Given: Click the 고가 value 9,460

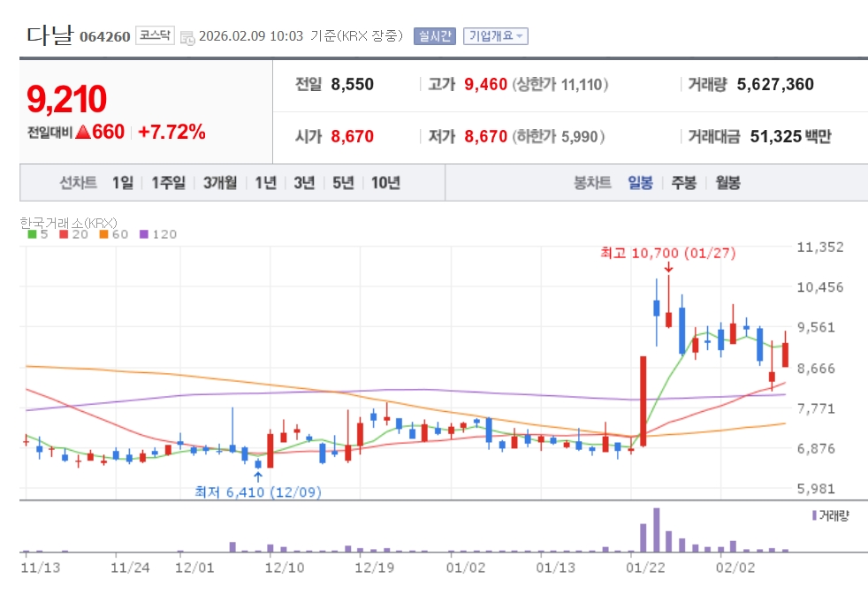Looking at the screenshot, I should pyautogui.click(x=485, y=84).
